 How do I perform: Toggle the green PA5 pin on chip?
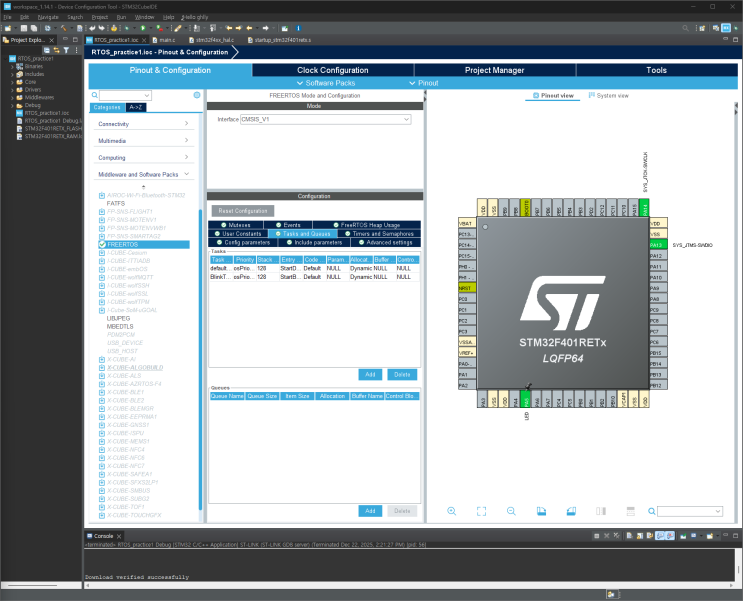pyautogui.click(x=526, y=399)
